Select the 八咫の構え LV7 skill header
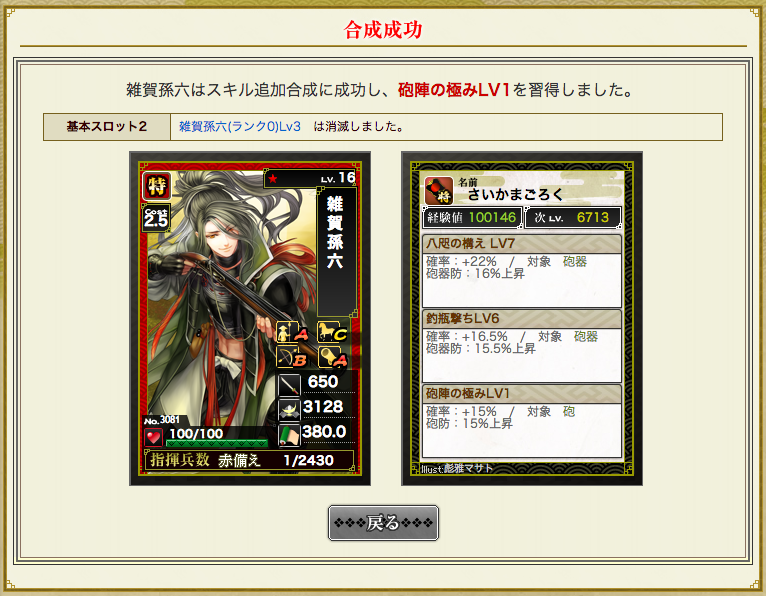Screen dimensions: 766x596 click(522, 243)
